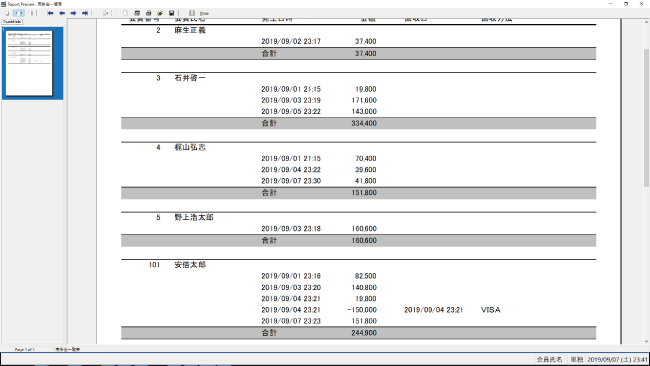Viewport: 650px width, 366px height.
Task: Go to the next page arrow
Action: point(73,13)
